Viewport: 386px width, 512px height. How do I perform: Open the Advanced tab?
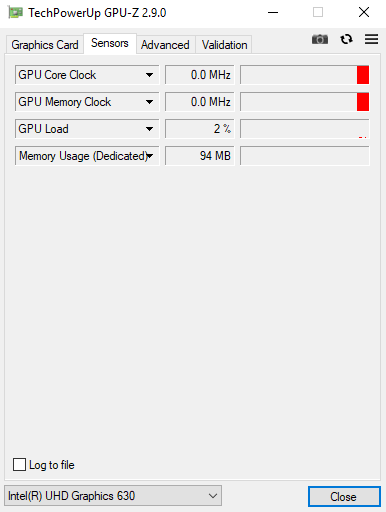[x=165, y=45]
